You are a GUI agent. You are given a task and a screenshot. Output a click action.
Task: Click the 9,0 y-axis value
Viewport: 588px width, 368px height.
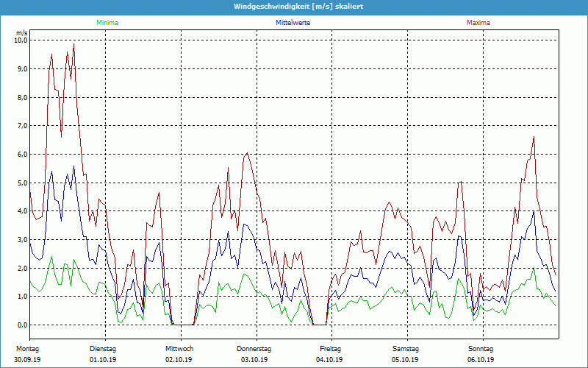pyautogui.click(x=23, y=68)
